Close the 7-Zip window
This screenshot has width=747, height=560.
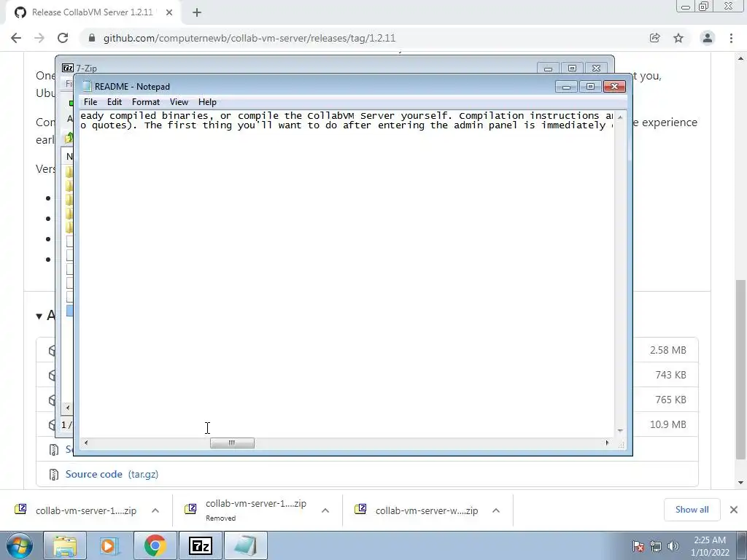pos(596,69)
